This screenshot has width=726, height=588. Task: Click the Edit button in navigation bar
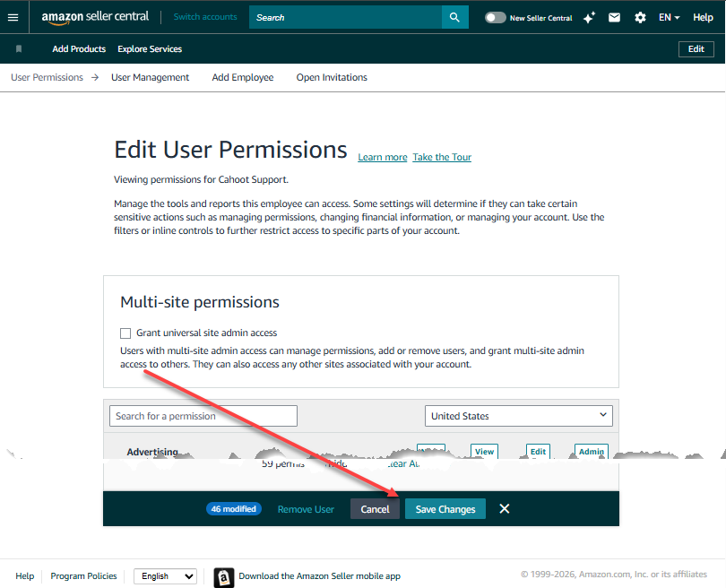[696, 49]
